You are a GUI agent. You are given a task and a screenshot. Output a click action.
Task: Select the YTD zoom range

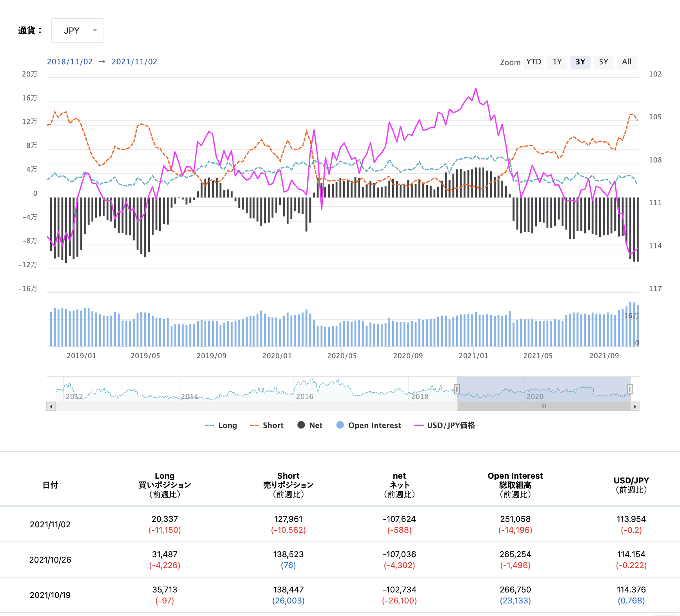[x=533, y=62]
